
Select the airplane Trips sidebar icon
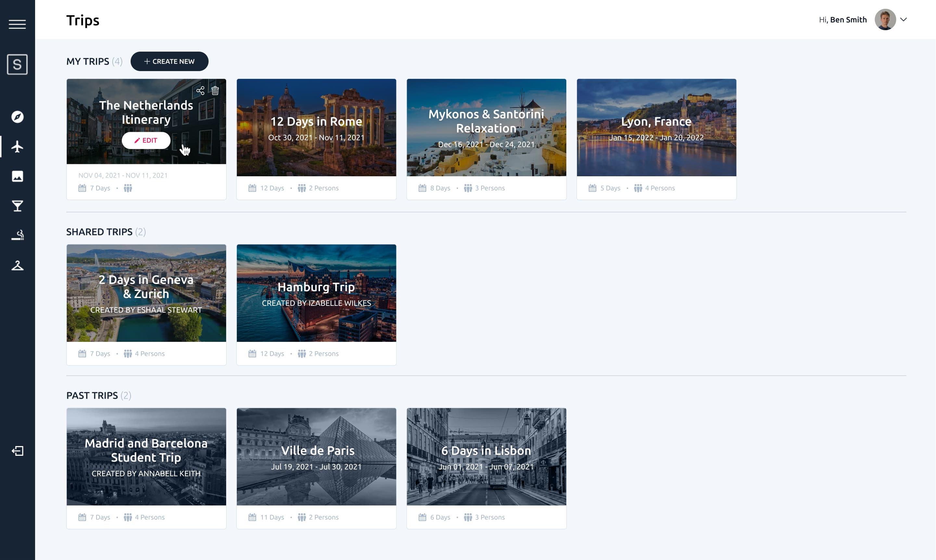(x=17, y=146)
